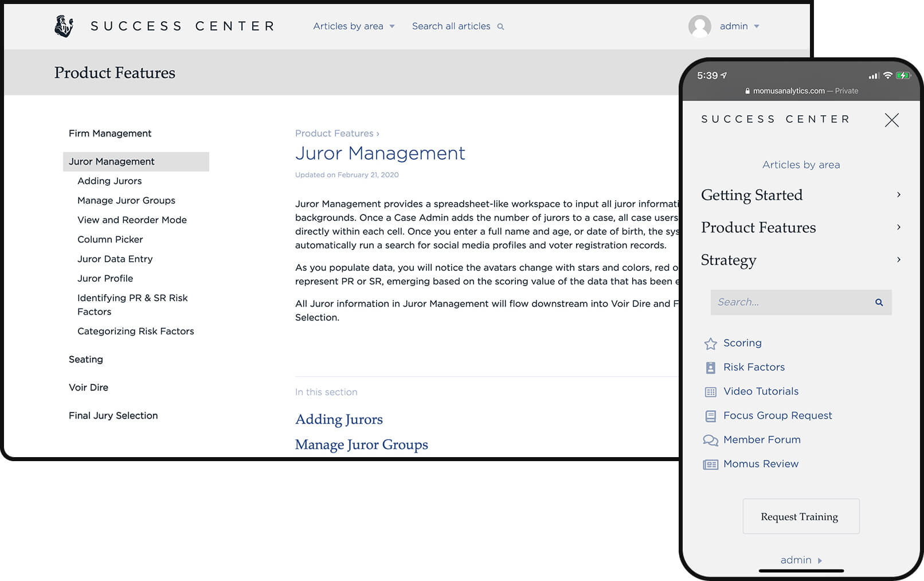Open Column Picker sidebar article
The image size is (924, 581).
click(110, 239)
